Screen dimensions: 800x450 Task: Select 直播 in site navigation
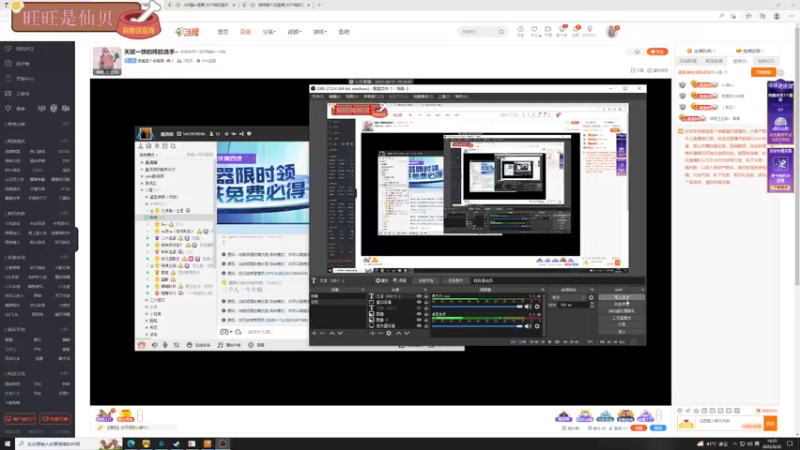tap(245, 32)
